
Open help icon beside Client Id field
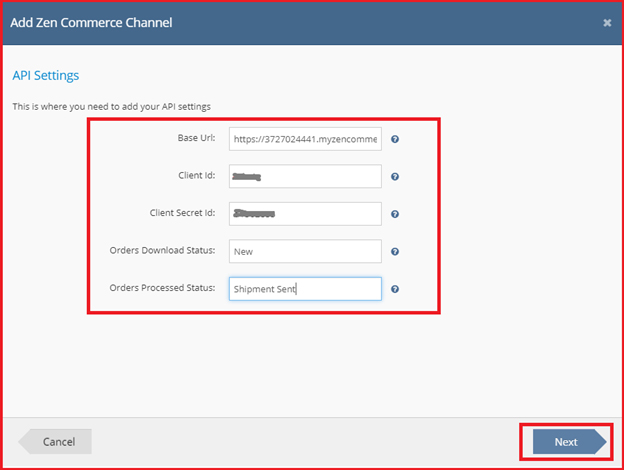coord(395,176)
